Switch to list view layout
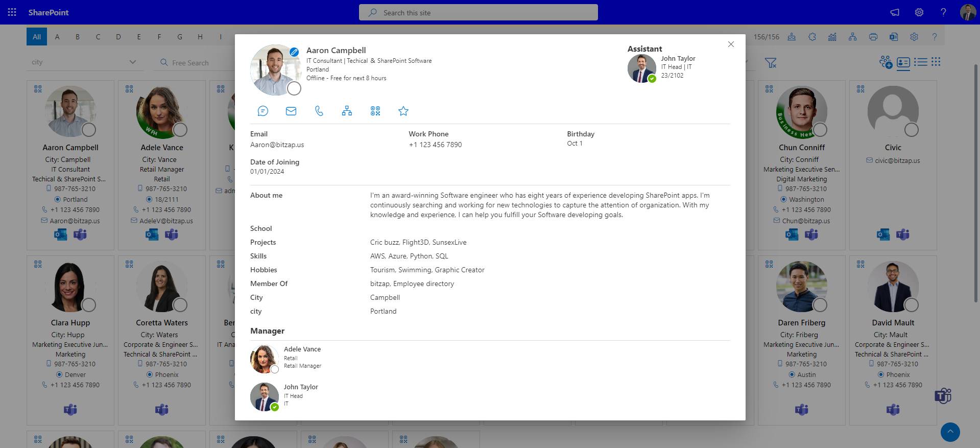 pos(920,62)
